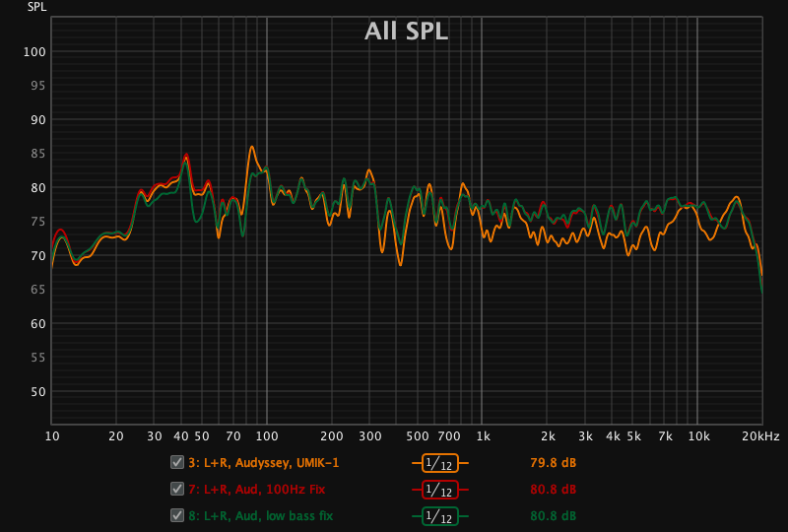Click the 20kHz frequency axis label
The image size is (788, 532).
[x=761, y=435]
